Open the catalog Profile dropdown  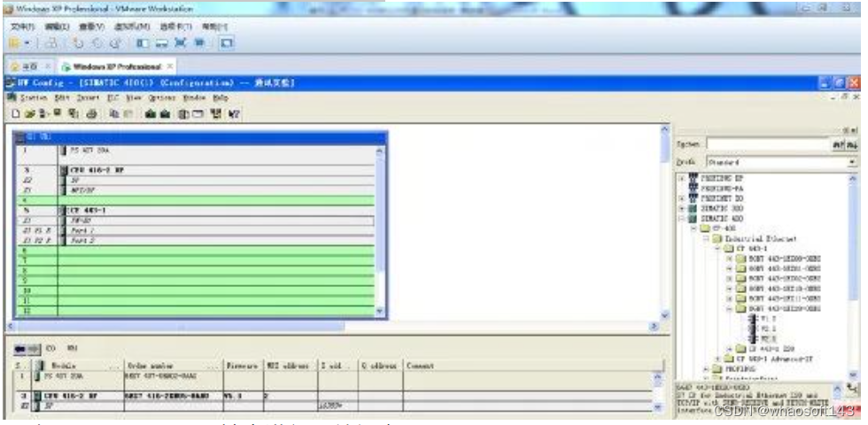click(x=853, y=163)
